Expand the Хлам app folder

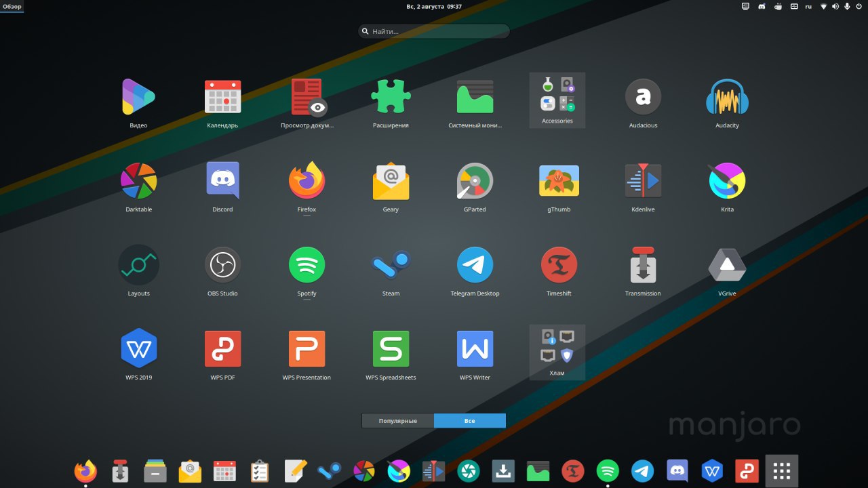point(557,352)
